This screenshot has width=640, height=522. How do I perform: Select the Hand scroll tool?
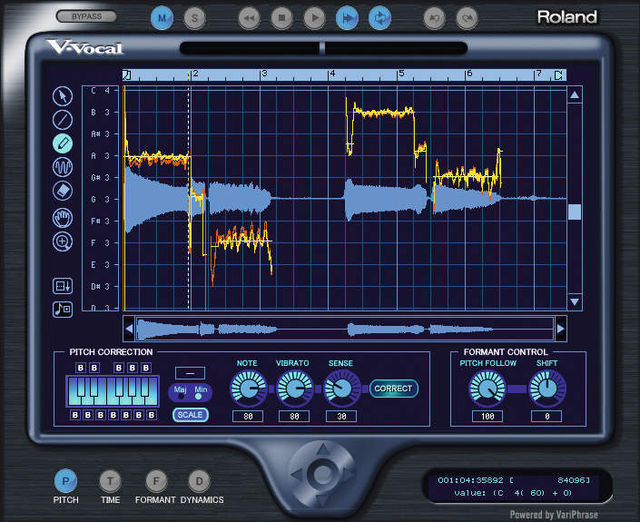pos(63,218)
